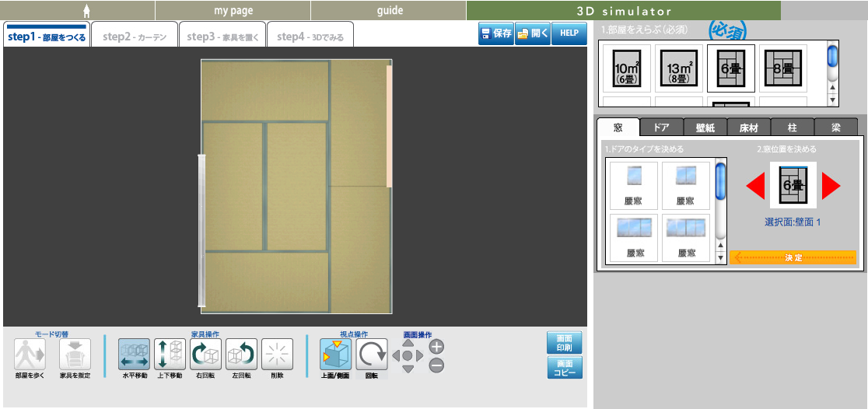Go to step4 3Dでみる tab
This screenshot has height=409, width=868.
(310, 34)
